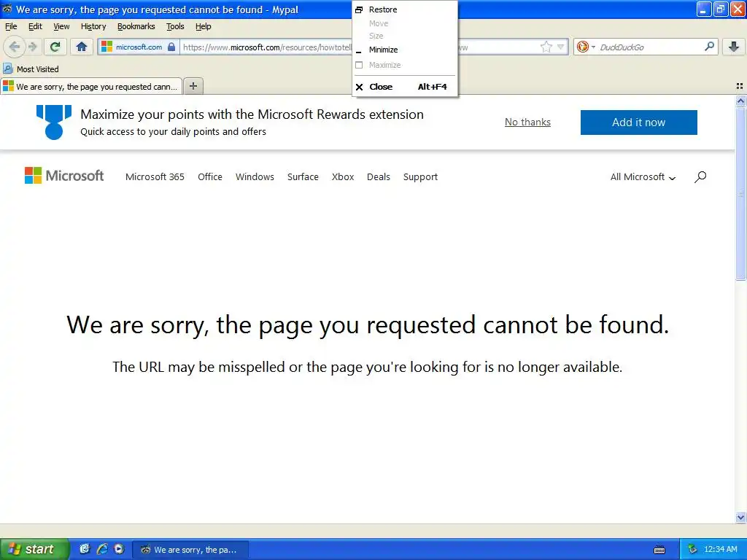Click the Mypal raccoon title bar icon
747x560 pixels.
7,9
